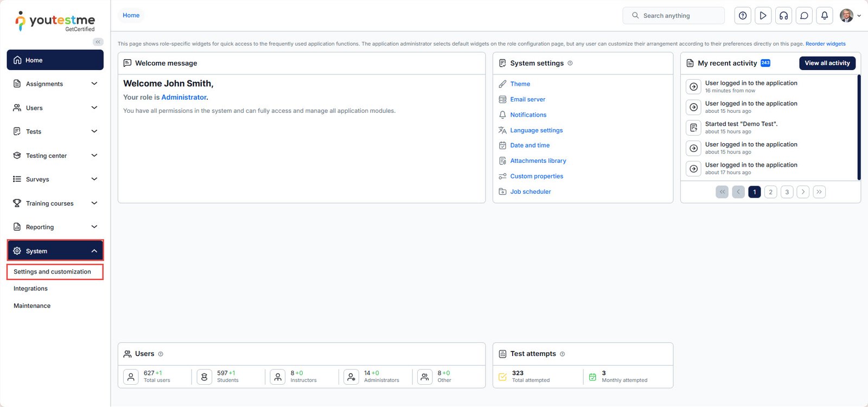
Task: Select Integrations in the System menu
Action: pos(31,289)
